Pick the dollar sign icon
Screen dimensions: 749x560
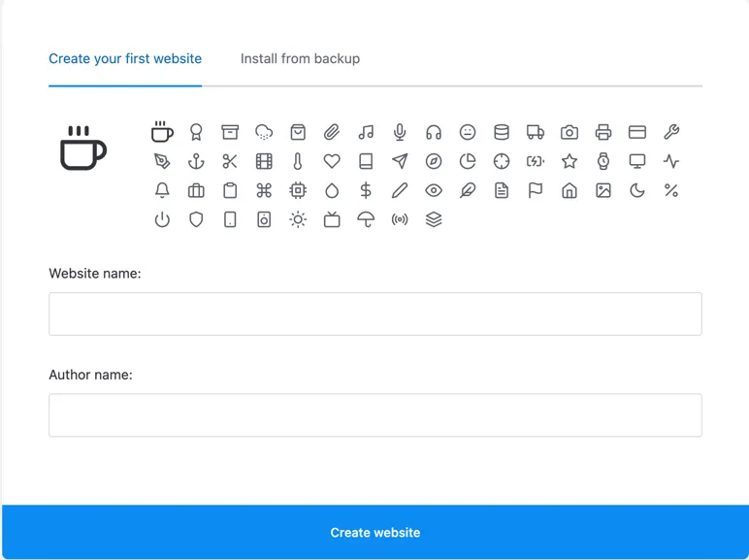coord(366,190)
